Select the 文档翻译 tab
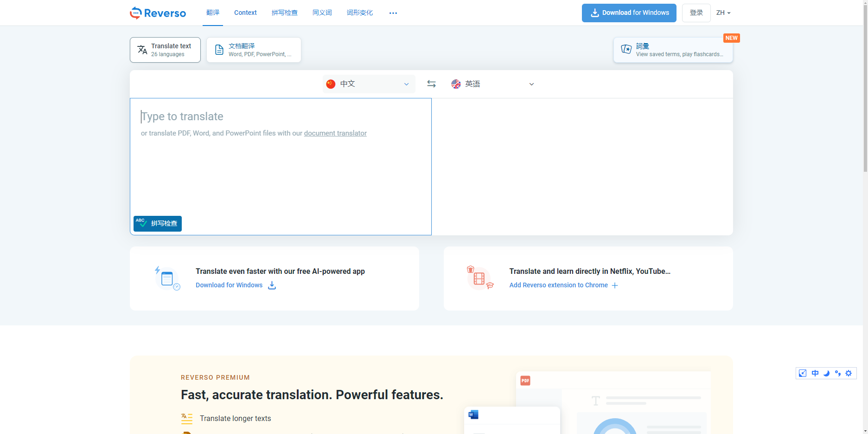 coord(254,50)
